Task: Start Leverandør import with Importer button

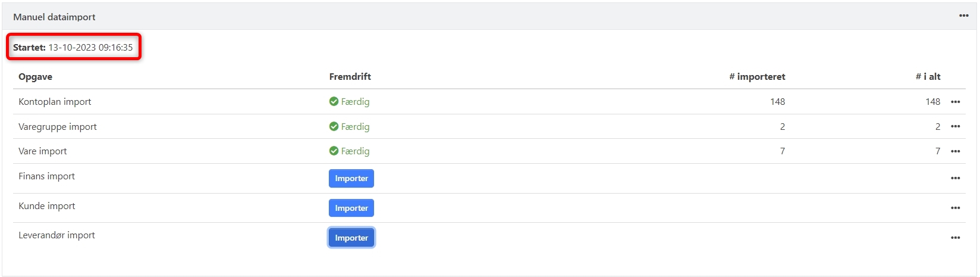Action: [x=351, y=238]
